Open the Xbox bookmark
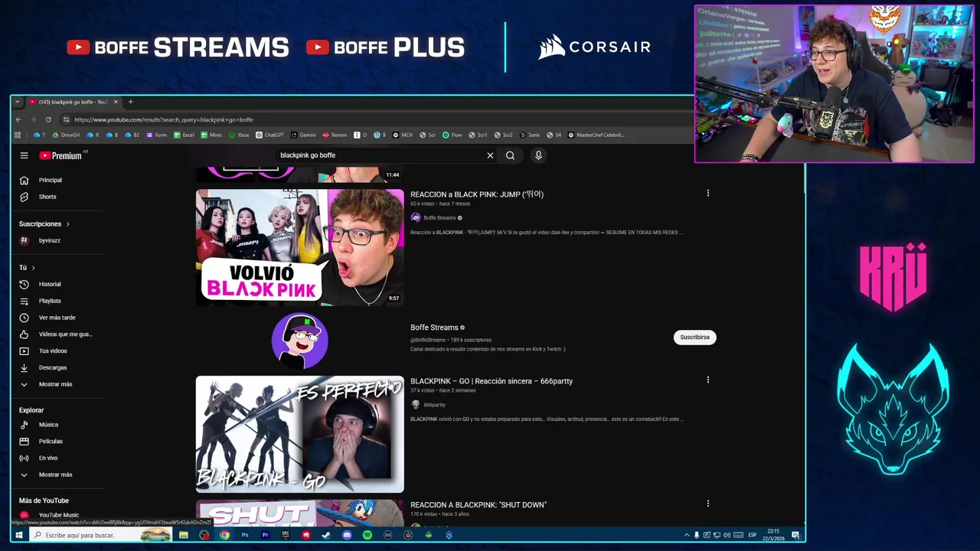Screen dimensions: 980x551 tap(238, 135)
